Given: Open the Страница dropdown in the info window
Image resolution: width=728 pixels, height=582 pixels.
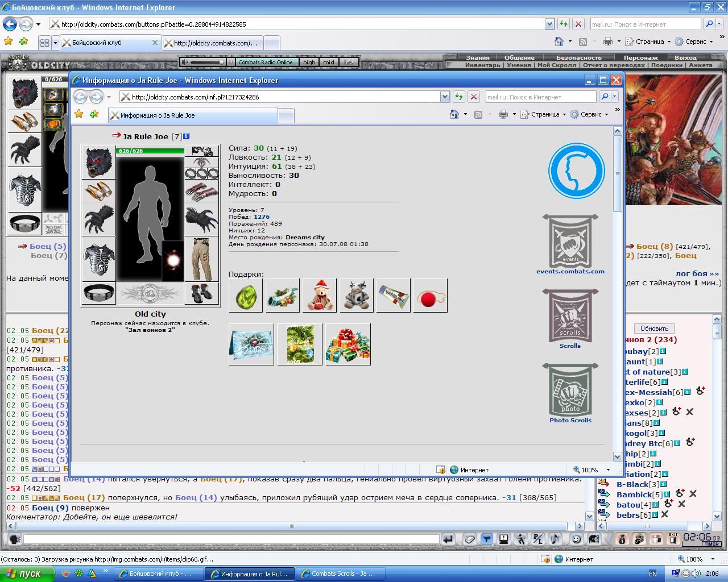Looking at the screenshot, I should (544, 114).
